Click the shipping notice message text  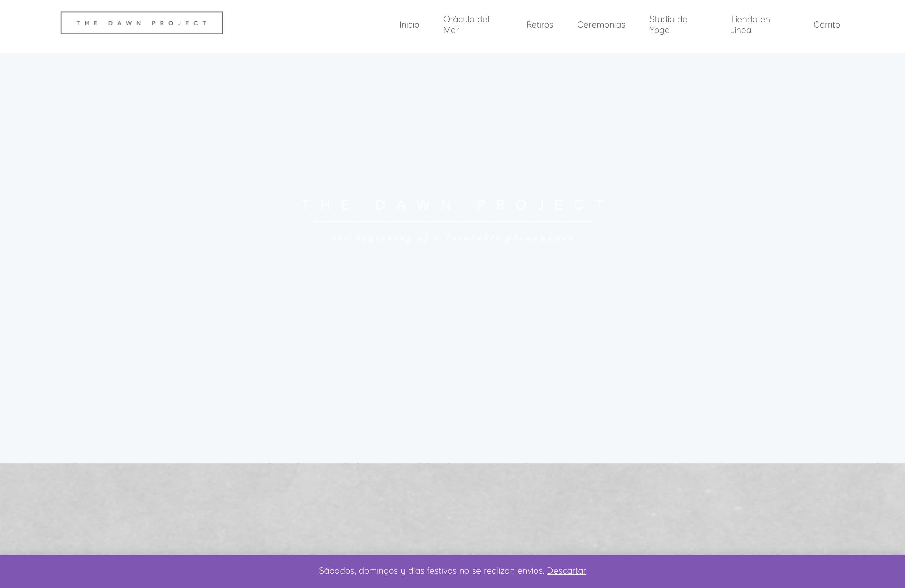[x=431, y=571]
